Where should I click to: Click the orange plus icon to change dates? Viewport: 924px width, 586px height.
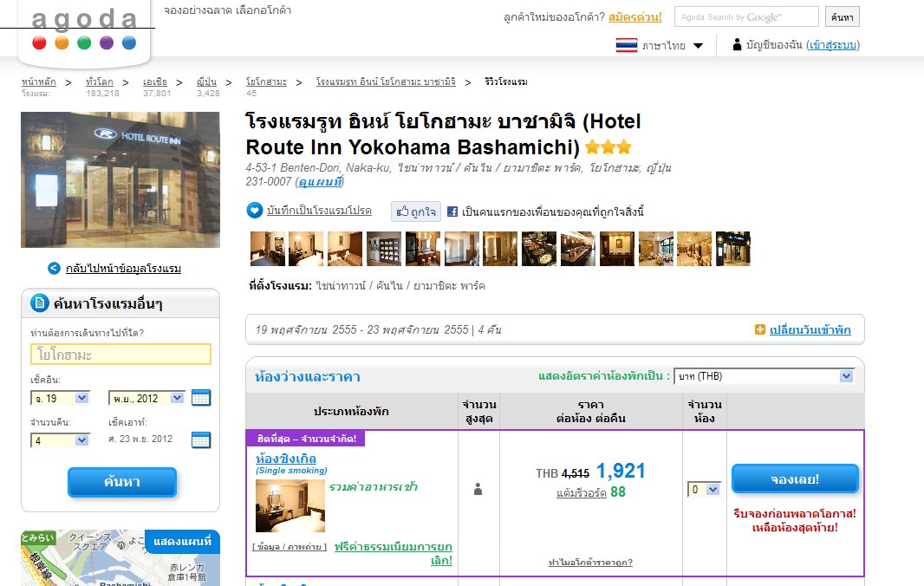tap(760, 329)
